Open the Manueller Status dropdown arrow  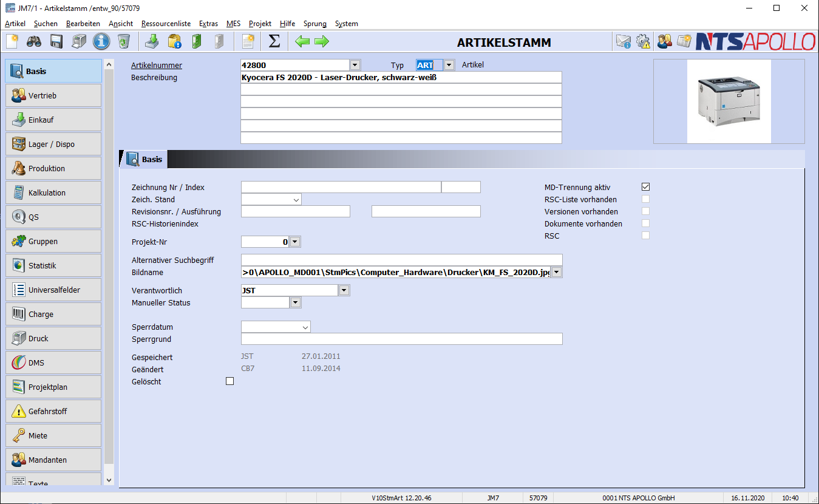[295, 302]
